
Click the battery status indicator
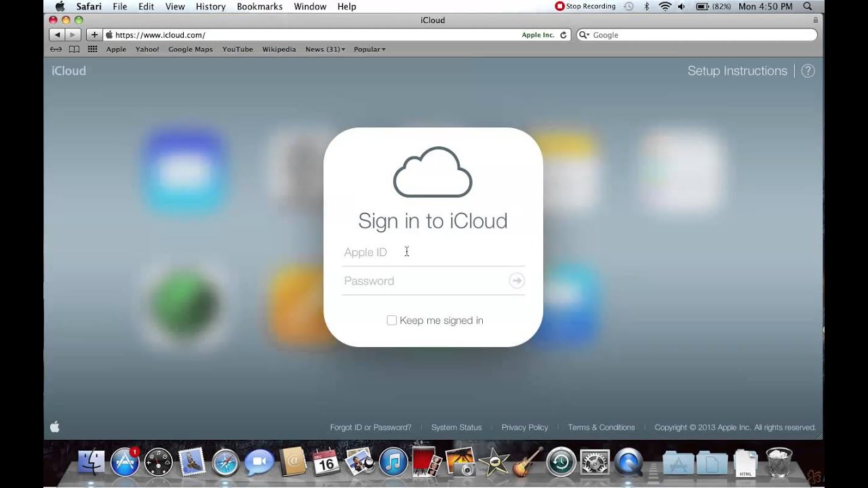click(x=713, y=6)
